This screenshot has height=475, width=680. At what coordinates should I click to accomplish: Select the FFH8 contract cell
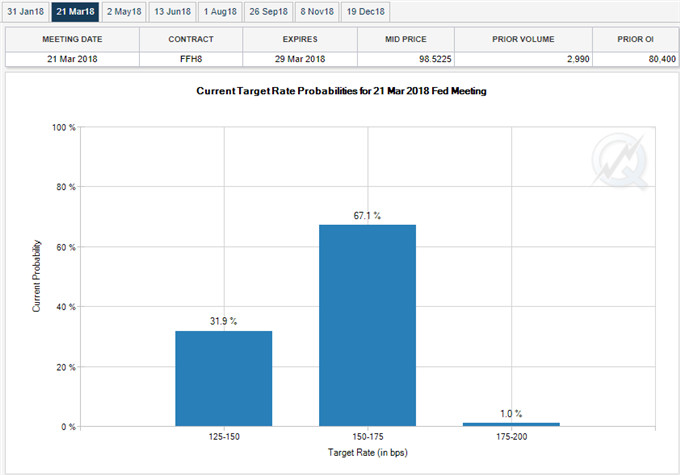[191, 59]
